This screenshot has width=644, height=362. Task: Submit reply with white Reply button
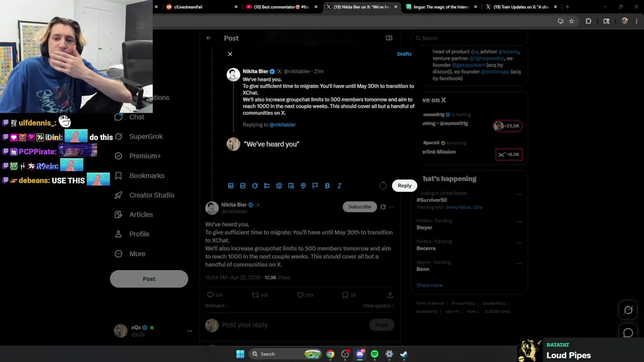[405, 186]
